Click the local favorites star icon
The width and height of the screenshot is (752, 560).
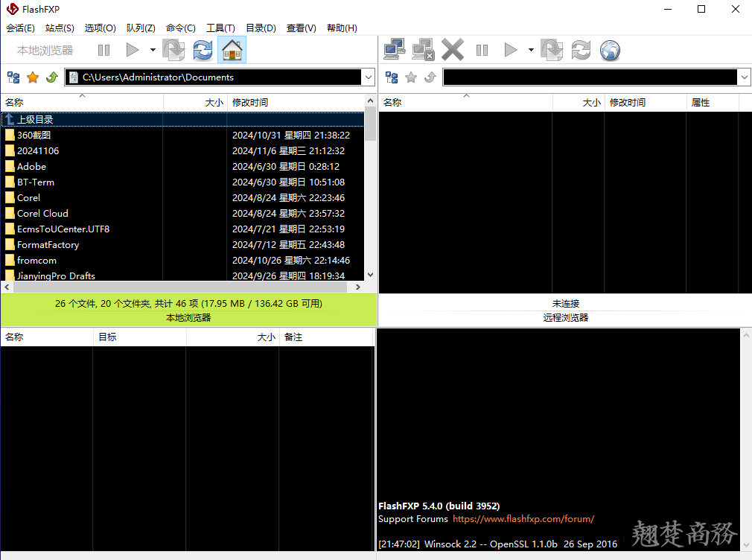[x=33, y=77]
